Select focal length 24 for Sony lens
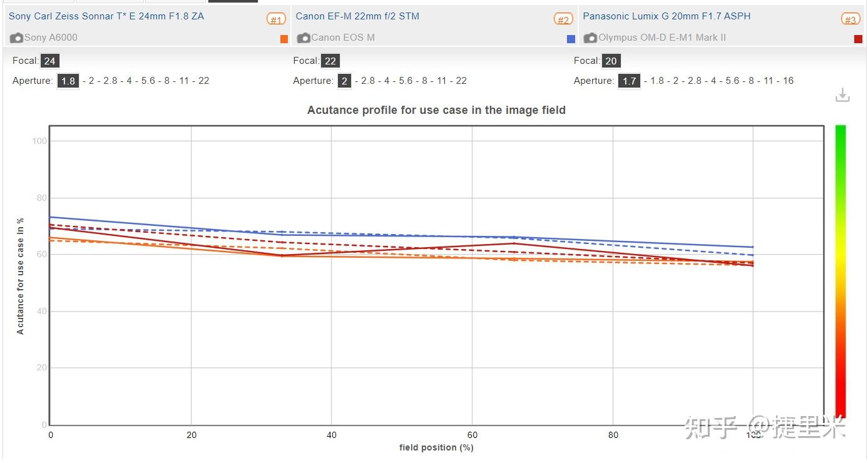 tap(51, 61)
